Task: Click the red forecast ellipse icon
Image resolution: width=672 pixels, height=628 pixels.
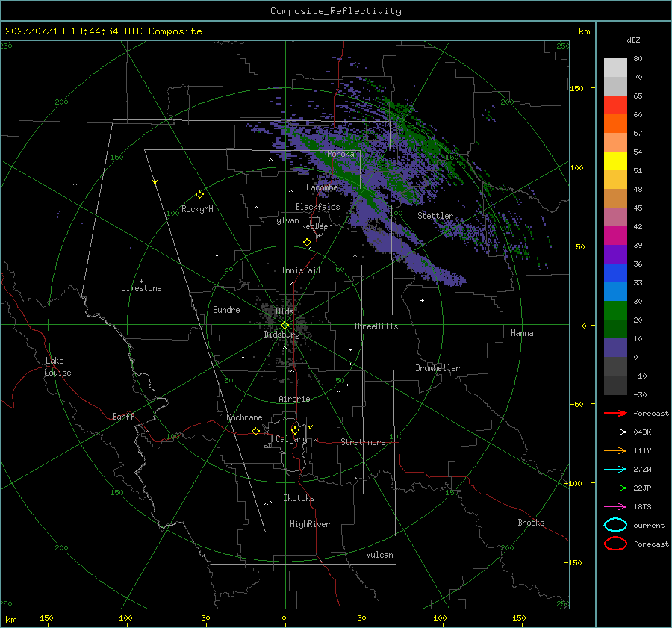Action: point(615,544)
